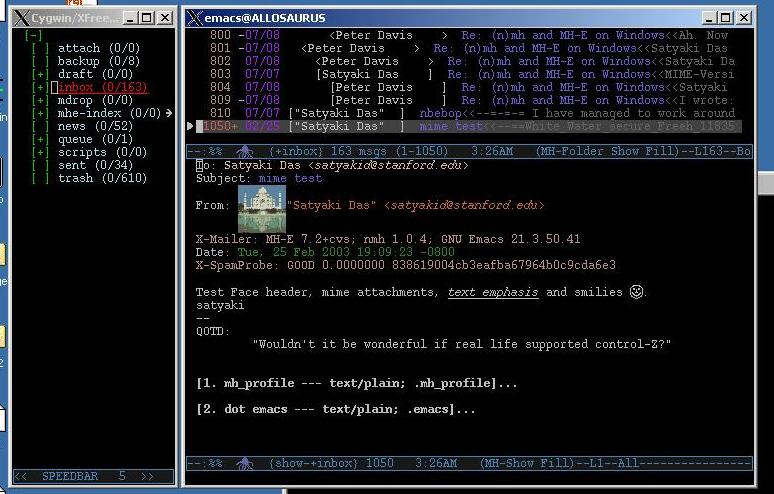The image size is (774, 494).
Task: Click the smiley face icon in message
Action: (x=636, y=292)
